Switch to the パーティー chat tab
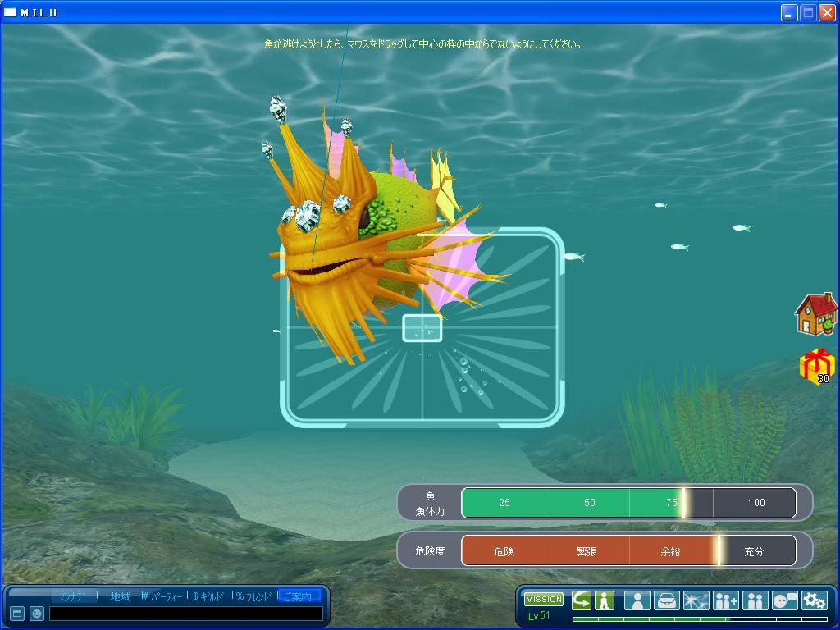The image size is (840, 630). click(162, 596)
